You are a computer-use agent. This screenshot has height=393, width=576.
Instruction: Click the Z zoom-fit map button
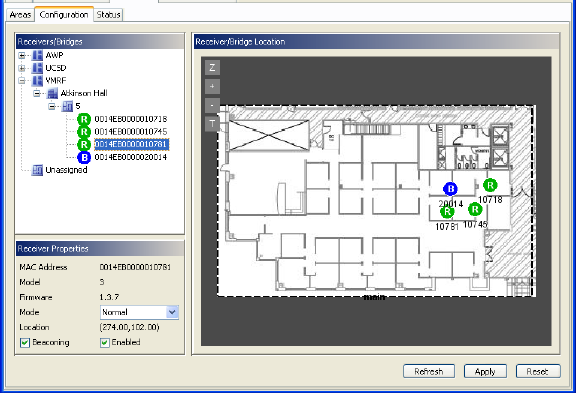(x=212, y=68)
